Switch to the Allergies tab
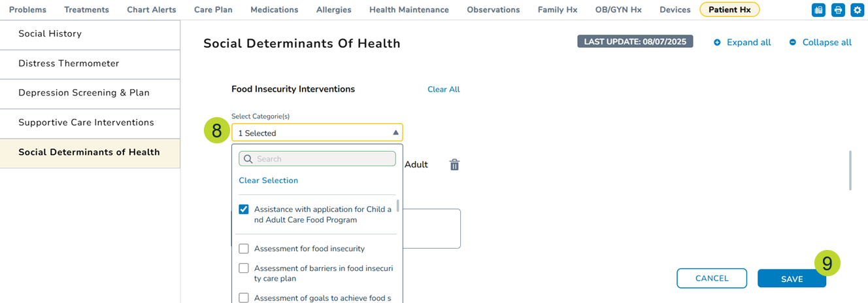Viewport: 868px width, 303px height. [333, 10]
